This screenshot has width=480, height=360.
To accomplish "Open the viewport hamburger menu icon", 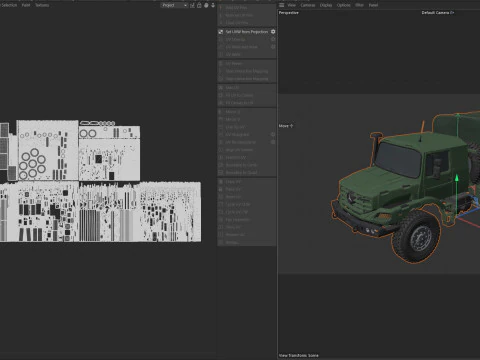I will [x=282, y=5].
